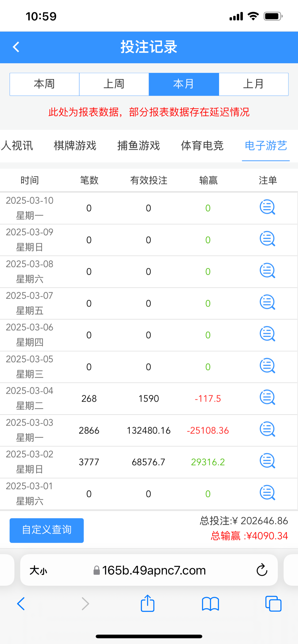The height and width of the screenshot is (644, 298).
Task: Tap the back arrow in the blue header
Action: [16, 47]
